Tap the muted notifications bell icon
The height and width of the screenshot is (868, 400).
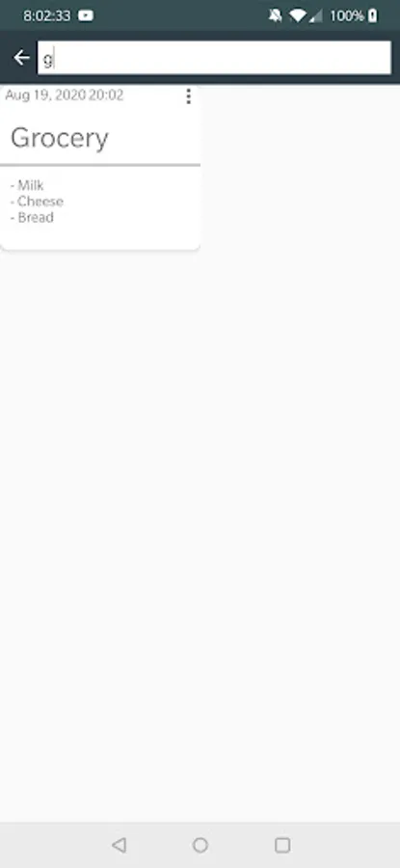[275, 15]
